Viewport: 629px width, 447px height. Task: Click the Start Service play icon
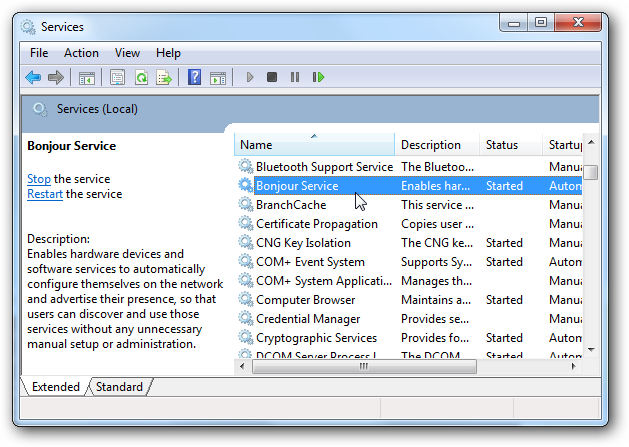click(x=250, y=77)
